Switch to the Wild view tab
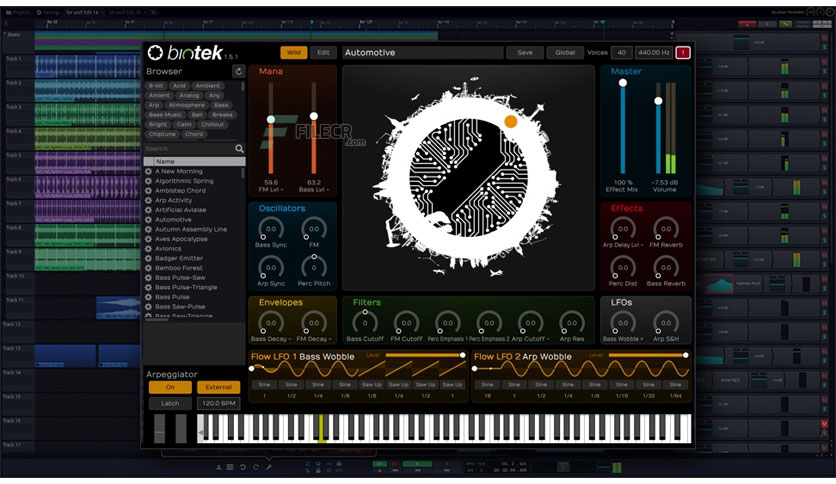This screenshot has width=836, height=484. 294,52
